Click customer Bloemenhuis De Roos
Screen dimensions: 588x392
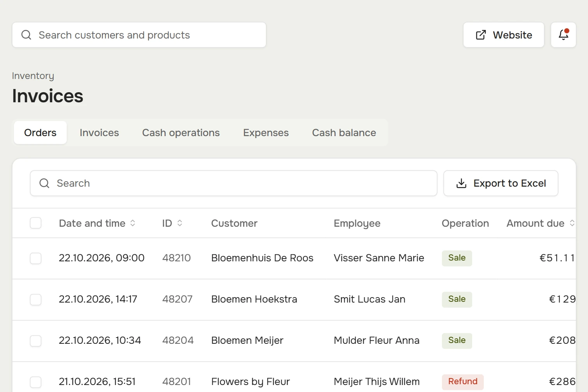point(262,258)
